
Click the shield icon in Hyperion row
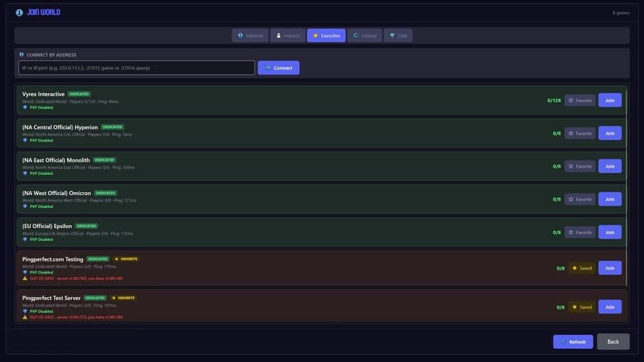[x=25, y=140]
